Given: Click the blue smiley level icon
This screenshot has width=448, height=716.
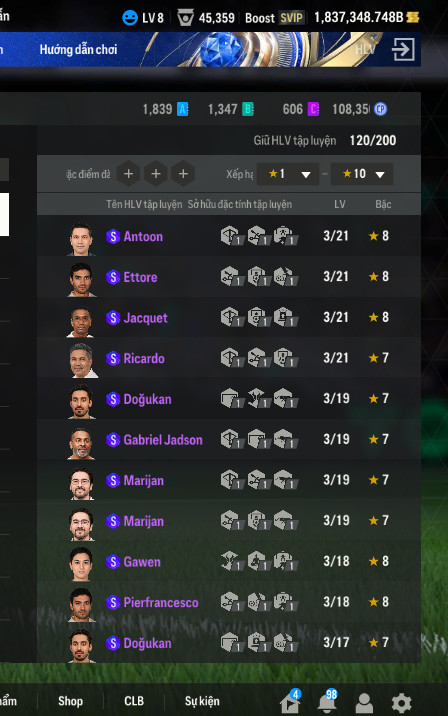Looking at the screenshot, I should [x=130, y=18].
